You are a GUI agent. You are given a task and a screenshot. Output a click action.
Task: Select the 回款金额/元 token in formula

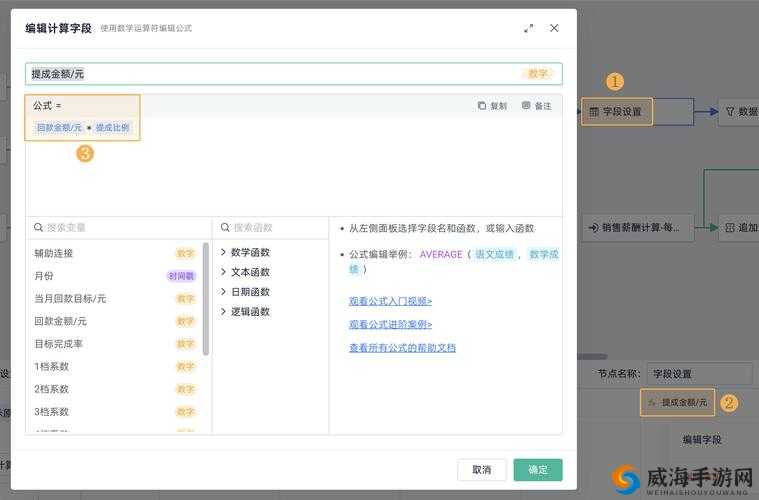point(59,128)
